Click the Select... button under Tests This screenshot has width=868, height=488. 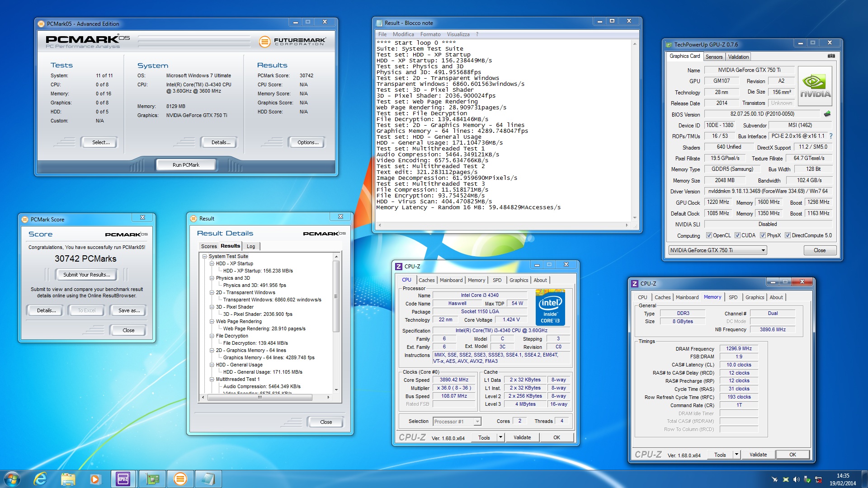(x=101, y=142)
